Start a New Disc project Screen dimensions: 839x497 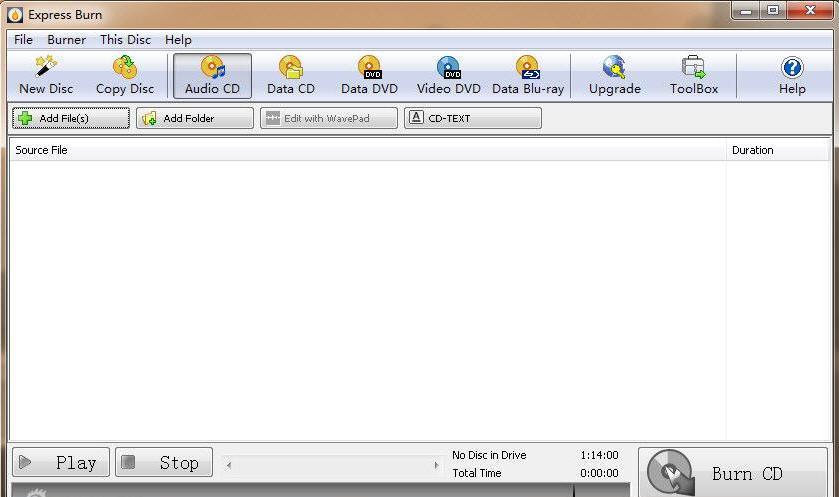[46, 76]
